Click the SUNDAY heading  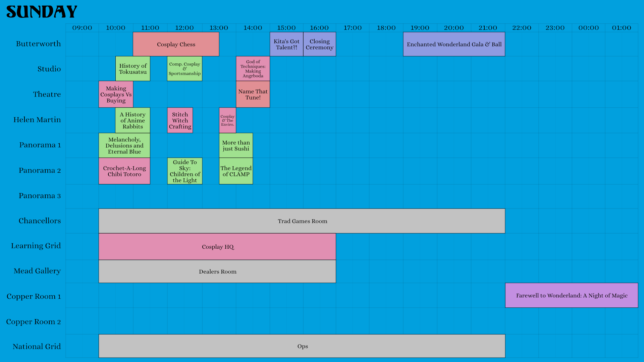coord(42,12)
